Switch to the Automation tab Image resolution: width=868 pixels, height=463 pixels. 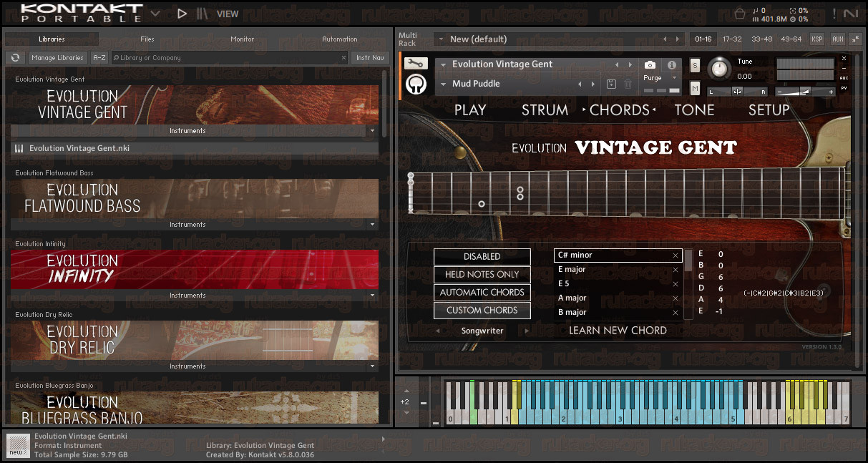point(340,39)
